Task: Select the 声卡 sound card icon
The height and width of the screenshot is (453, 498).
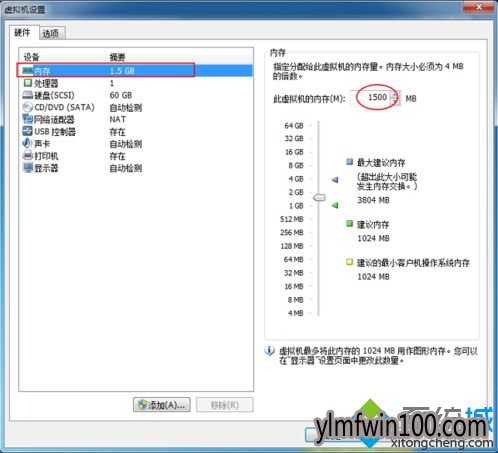Action: coord(27,143)
